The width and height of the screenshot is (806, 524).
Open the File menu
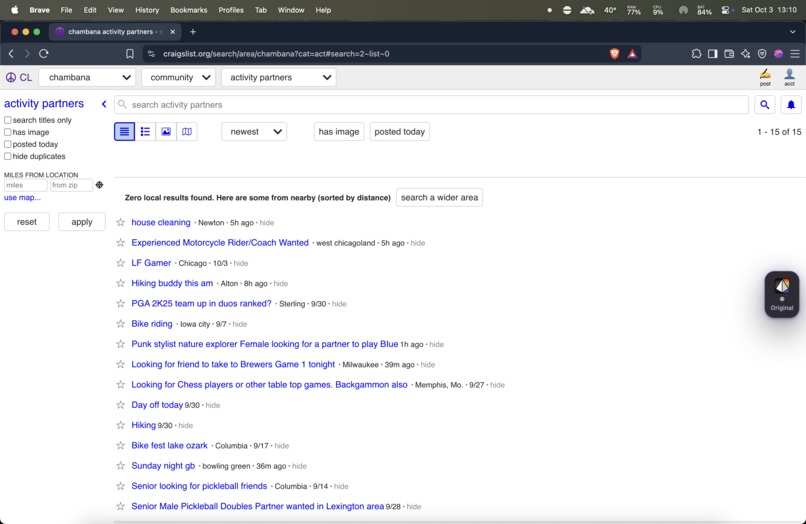point(66,10)
